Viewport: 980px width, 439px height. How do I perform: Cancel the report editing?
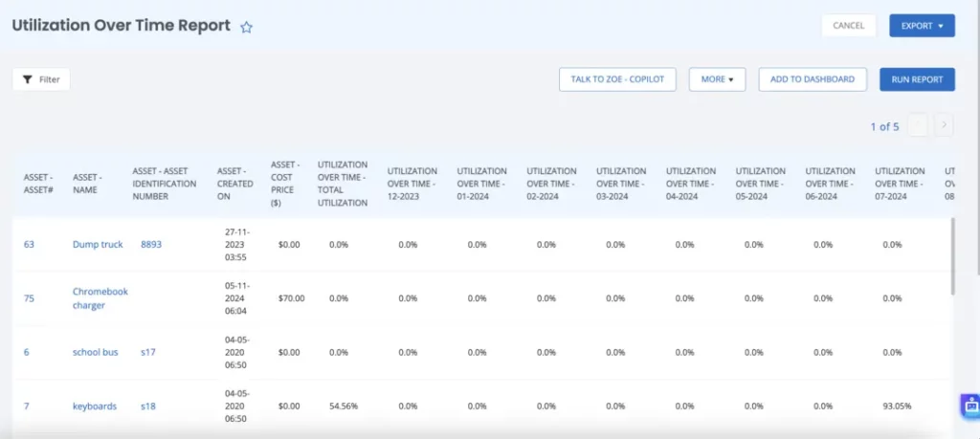(848, 26)
